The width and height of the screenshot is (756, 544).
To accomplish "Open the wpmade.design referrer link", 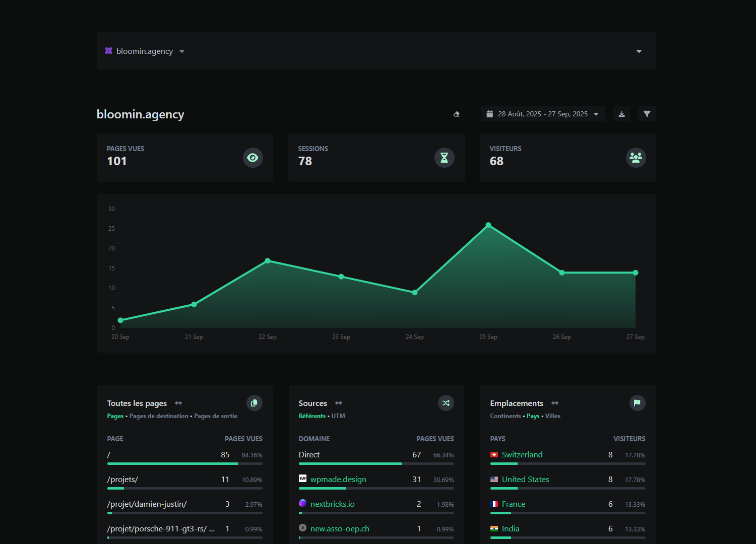I will click(x=338, y=480).
